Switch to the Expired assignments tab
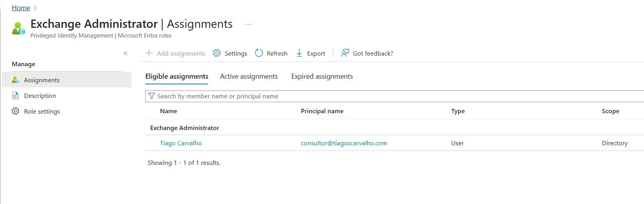Viewport: 644px width, 204px height. (322, 76)
